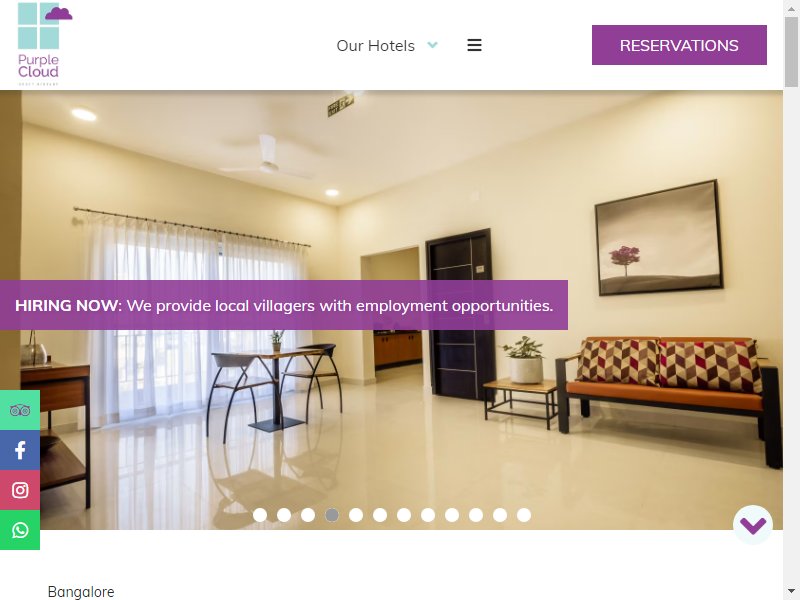Click the HIRING NOW banner
The image size is (800, 600).
284,305
